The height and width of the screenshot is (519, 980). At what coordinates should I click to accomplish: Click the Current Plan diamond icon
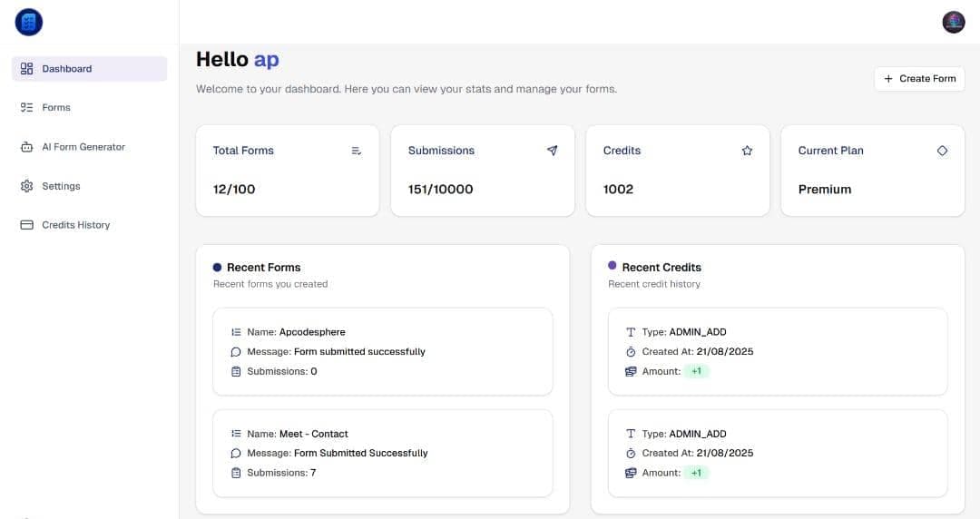(x=942, y=151)
